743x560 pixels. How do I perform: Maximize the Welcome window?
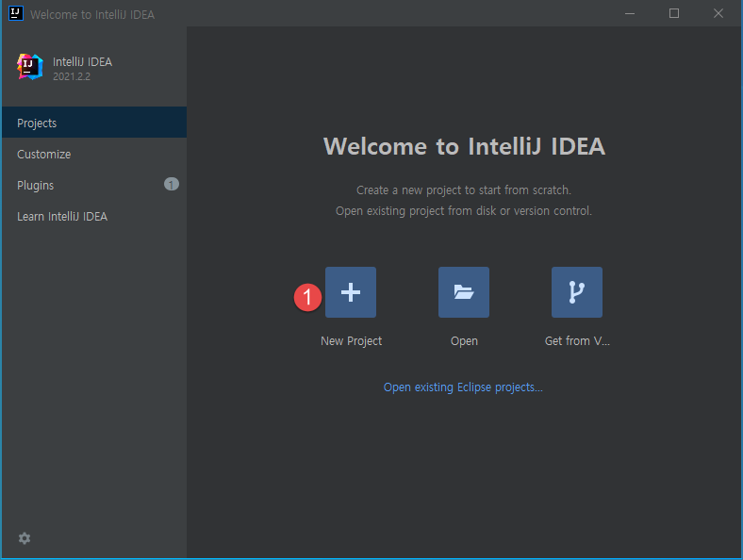click(674, 13)
